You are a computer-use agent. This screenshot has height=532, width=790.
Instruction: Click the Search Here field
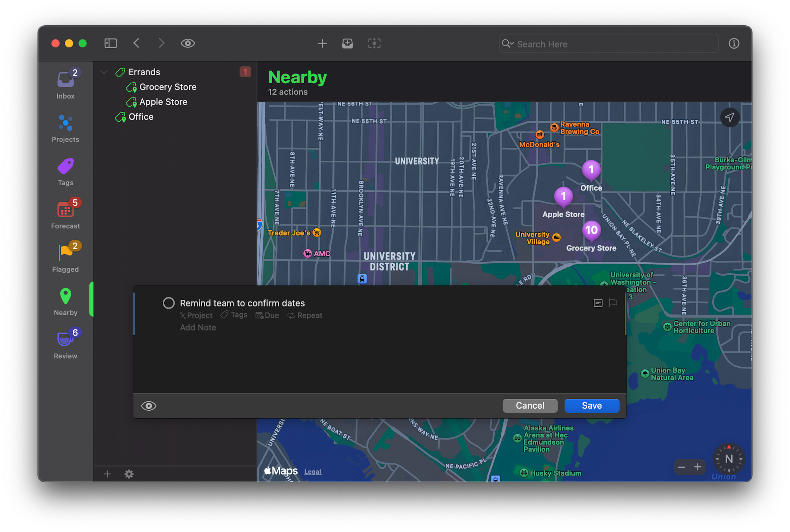click(608, 44)
